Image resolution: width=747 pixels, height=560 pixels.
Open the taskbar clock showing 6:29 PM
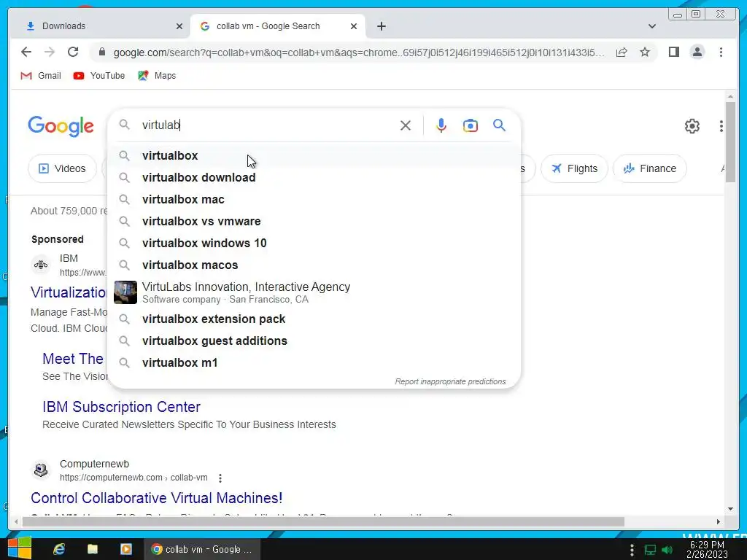coord(707,550)
